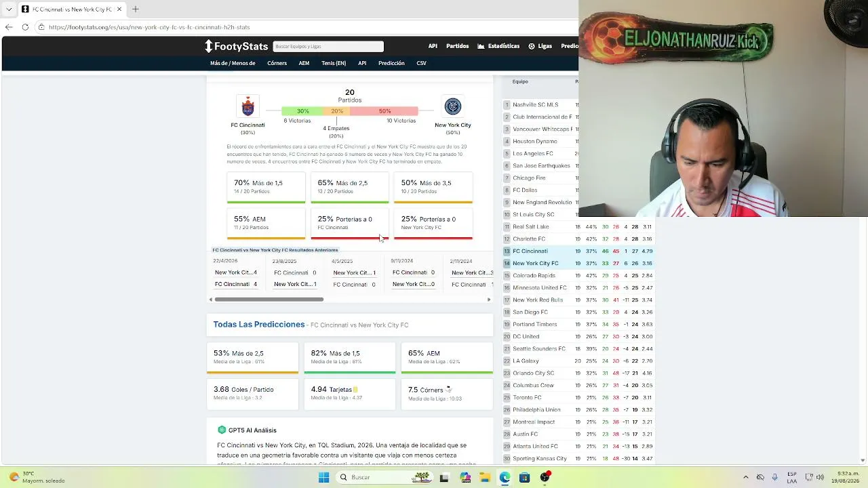
Task: Open New York City FC in the standings table
Action: pyautogui.click(x=536, y=264)
